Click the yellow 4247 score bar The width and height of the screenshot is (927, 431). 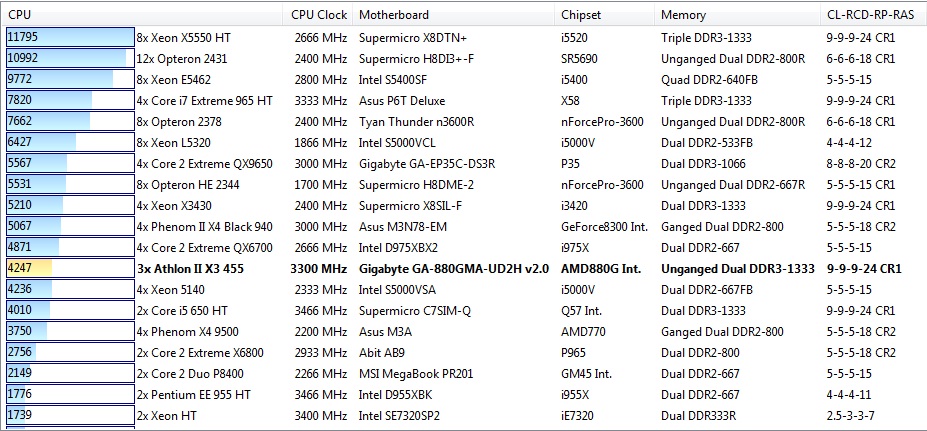tap(28, 268)
